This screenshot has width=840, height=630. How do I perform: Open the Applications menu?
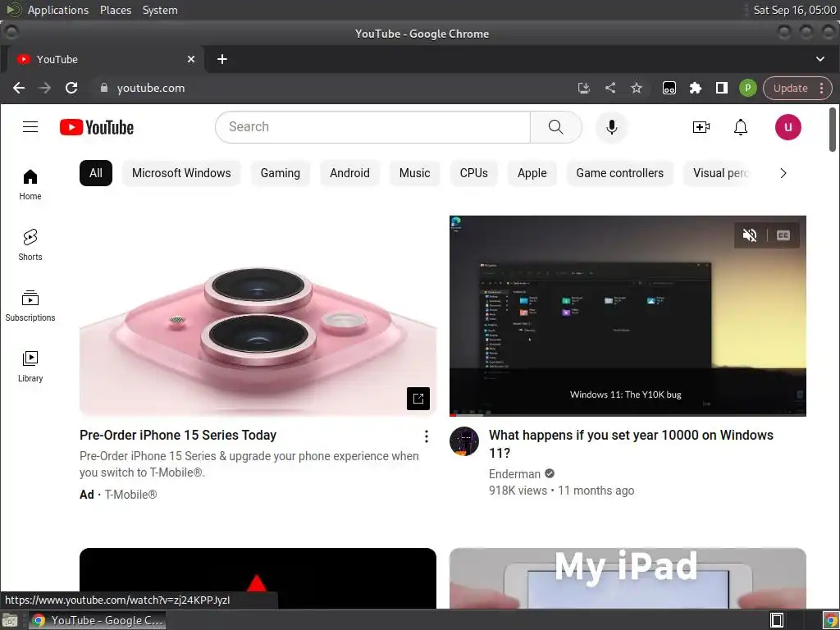58,10
